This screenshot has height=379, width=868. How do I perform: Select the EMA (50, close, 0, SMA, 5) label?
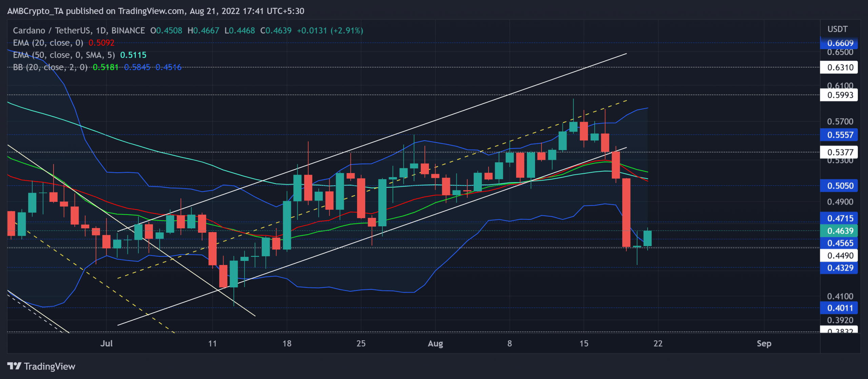point(64,55)
